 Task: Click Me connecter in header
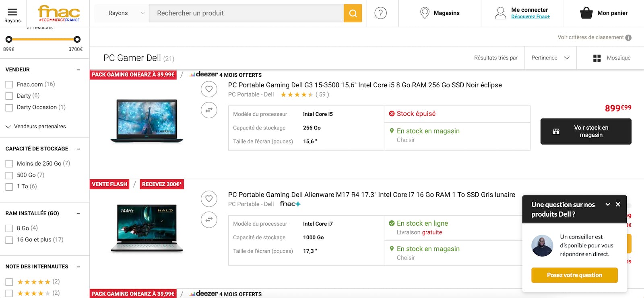pos(529,10)
